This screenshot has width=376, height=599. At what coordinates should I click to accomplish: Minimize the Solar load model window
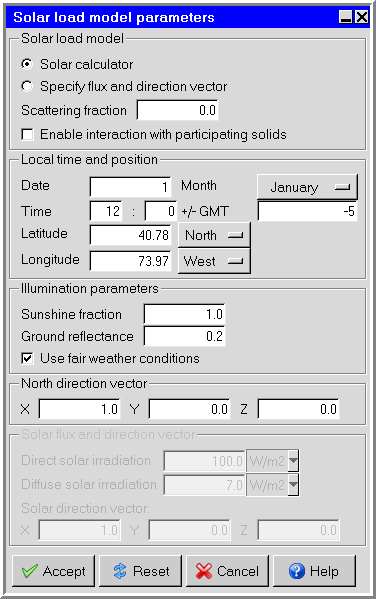click(346, 17)
